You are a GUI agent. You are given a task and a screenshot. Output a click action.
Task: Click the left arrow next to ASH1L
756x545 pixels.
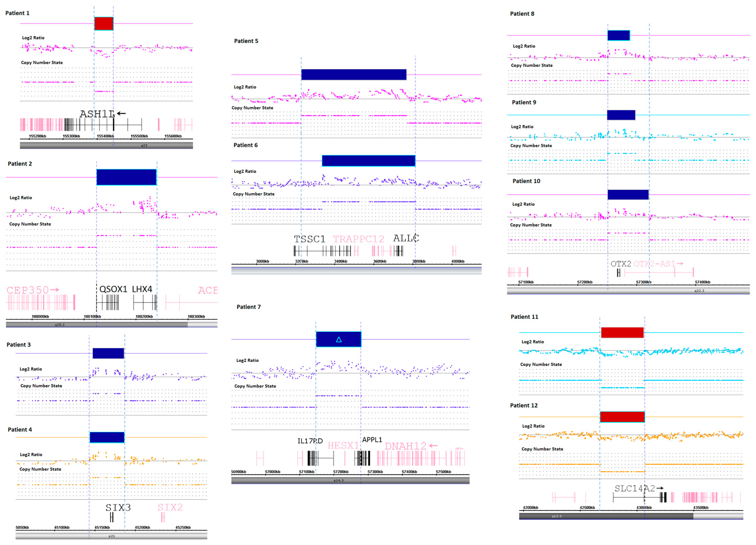click(121, 113)
